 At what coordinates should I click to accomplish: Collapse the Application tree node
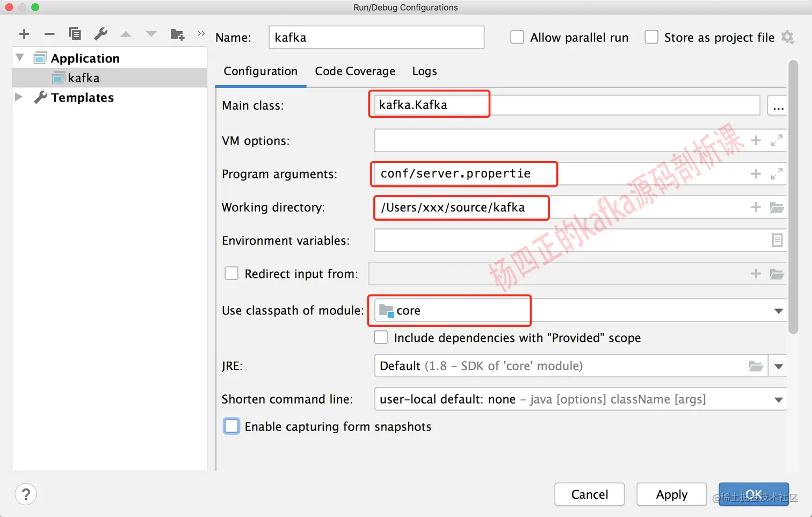(20, 57)
